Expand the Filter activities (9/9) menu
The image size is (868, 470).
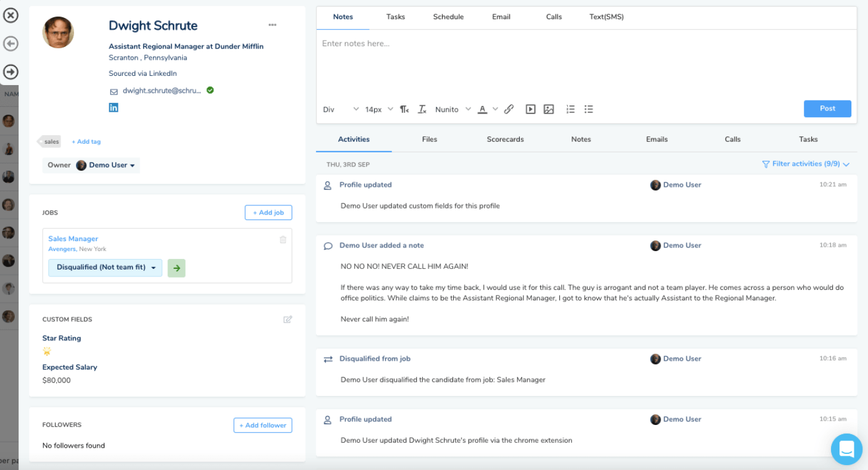pyautogui.click(x=806, y=164)
